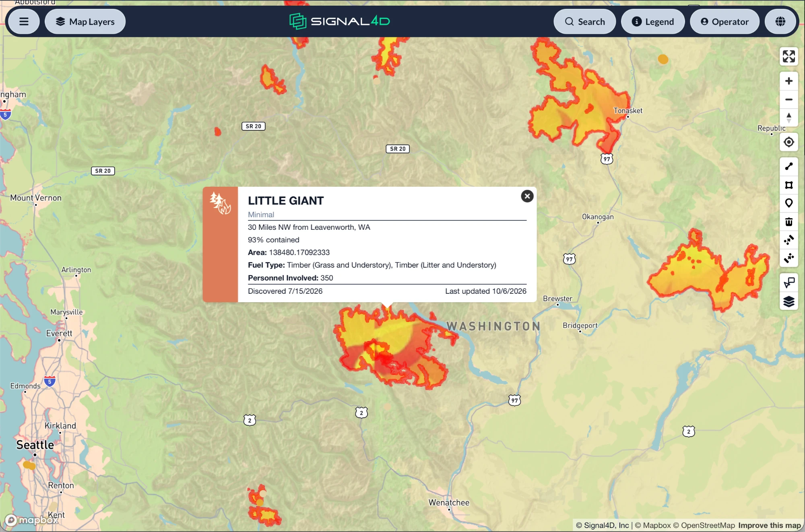Click the orange dot marker near Seattle
Viewport: 805px width, 532px height.
pos(29,466)
